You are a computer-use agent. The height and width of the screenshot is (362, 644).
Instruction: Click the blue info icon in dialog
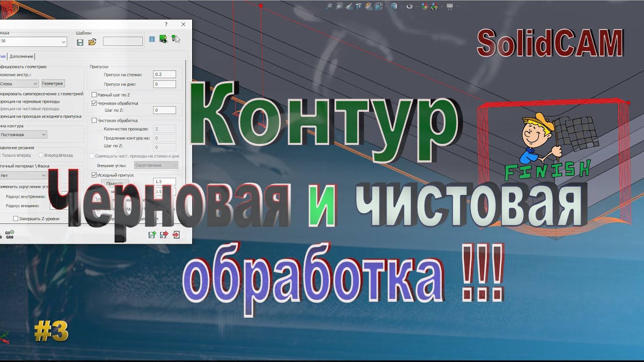152,39
